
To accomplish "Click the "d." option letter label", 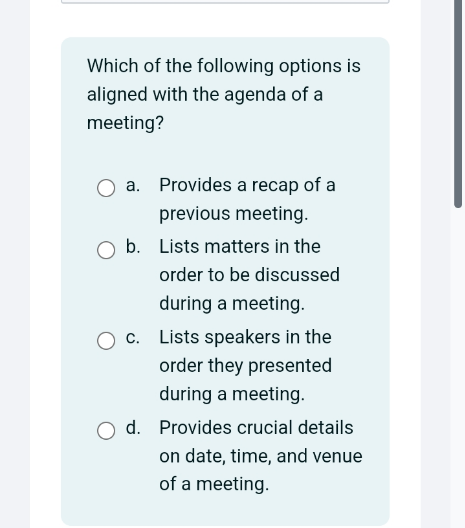I will click(133, 428).
